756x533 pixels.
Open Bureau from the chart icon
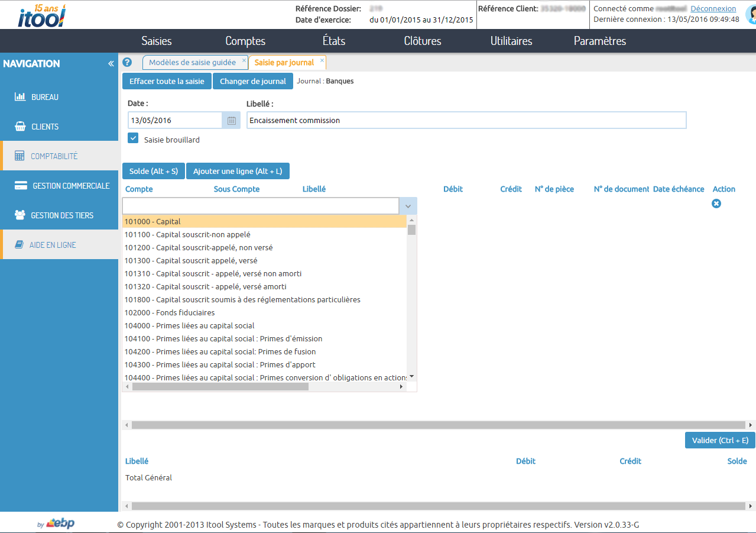click(20, 97)
